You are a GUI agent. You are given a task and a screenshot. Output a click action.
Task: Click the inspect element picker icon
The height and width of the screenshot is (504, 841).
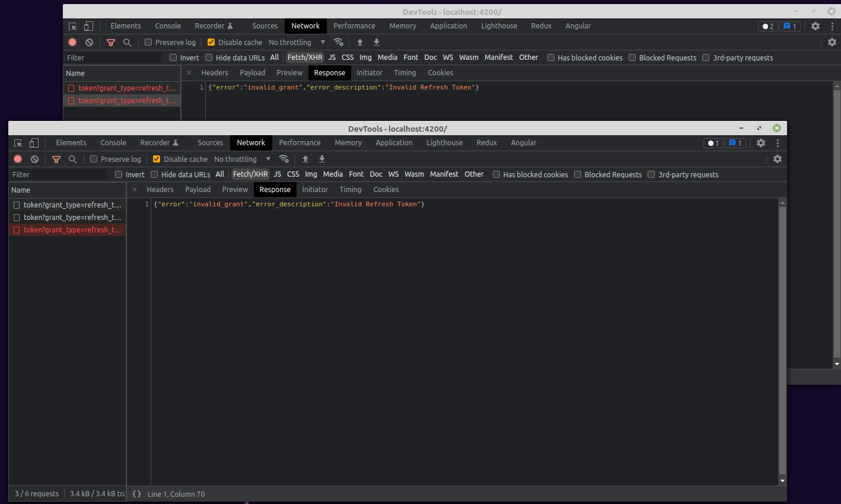click(x=18, y=142)
